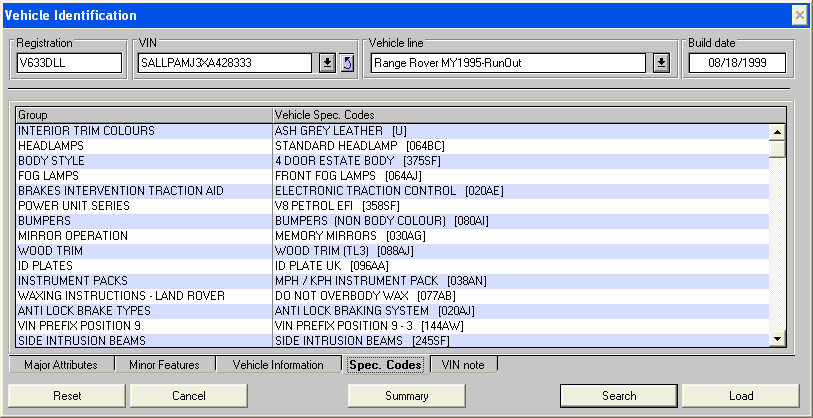
Task: Click the Search button
Action: (x=619, y=396)
